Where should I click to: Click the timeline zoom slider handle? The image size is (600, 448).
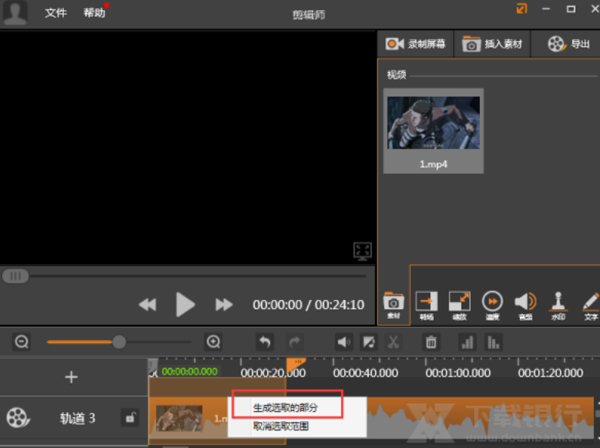pos(119,342)
